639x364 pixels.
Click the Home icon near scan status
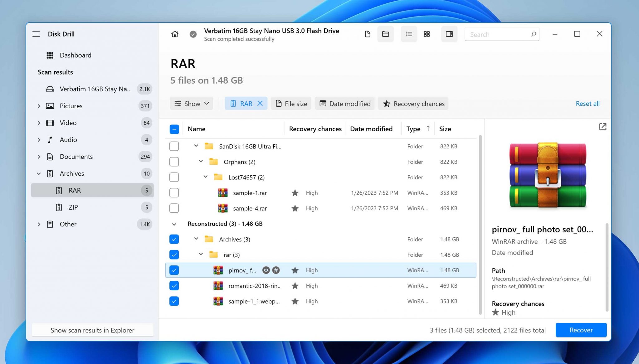coord(175,34)
